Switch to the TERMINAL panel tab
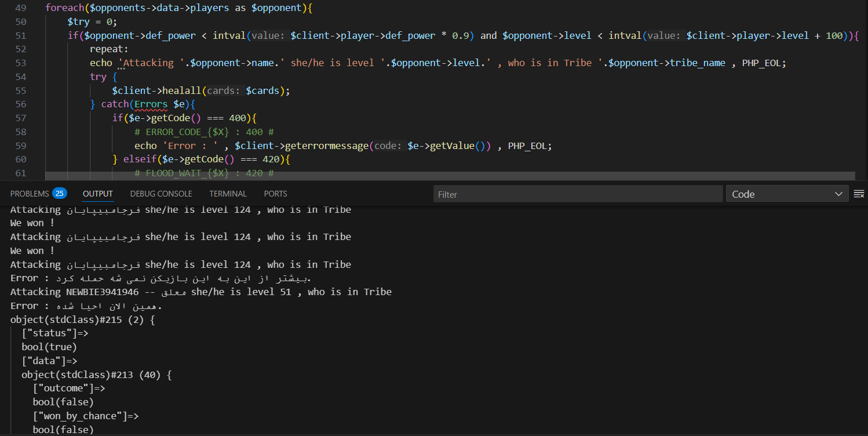The height and width of the screenshot is (436, 868). 228,194
